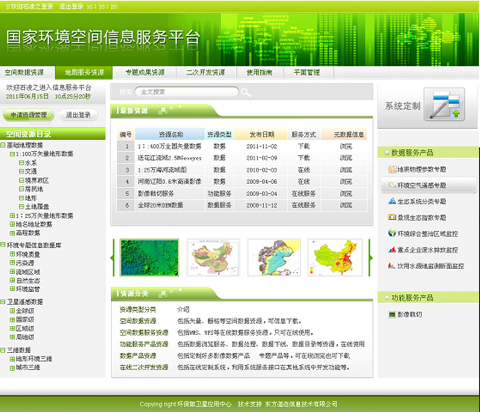Switch to the 地图服务资源 tab
The width and height of the screenshot is (480, 412).
(84, 72)
